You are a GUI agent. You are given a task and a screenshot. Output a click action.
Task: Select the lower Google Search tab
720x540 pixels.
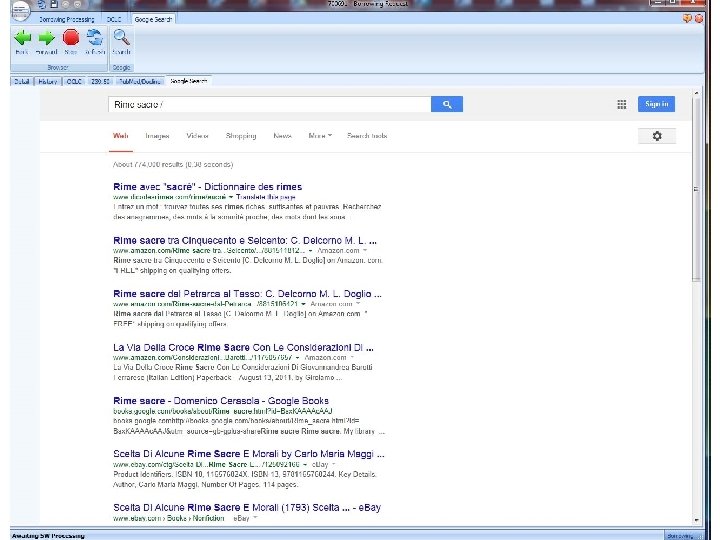click(x=189, y=81)
